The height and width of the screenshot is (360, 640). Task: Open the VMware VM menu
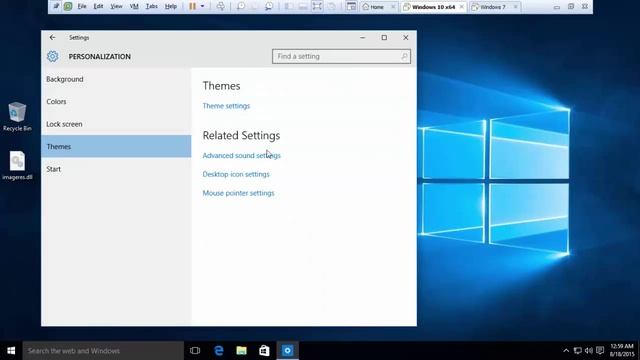tap(134, 7)
